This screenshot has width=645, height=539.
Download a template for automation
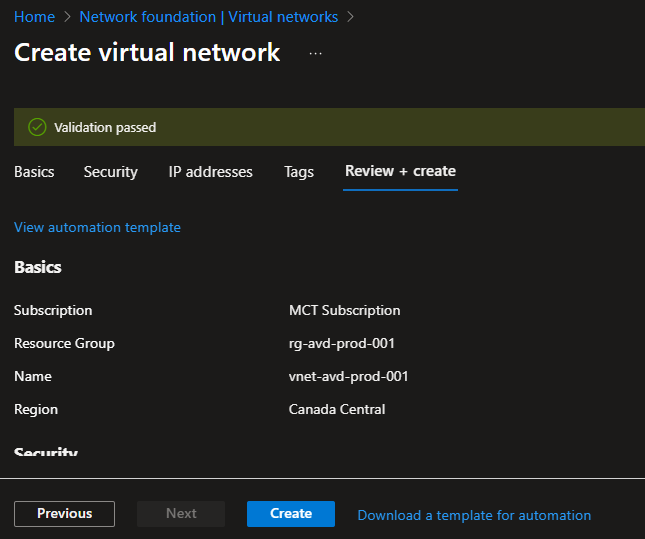(474, 515)
